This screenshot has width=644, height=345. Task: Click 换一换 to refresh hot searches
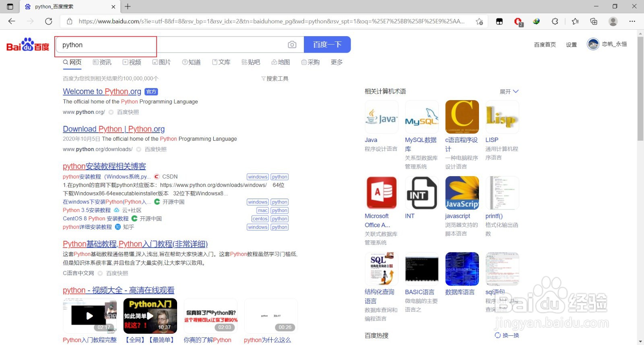click(x=507, y=335)
